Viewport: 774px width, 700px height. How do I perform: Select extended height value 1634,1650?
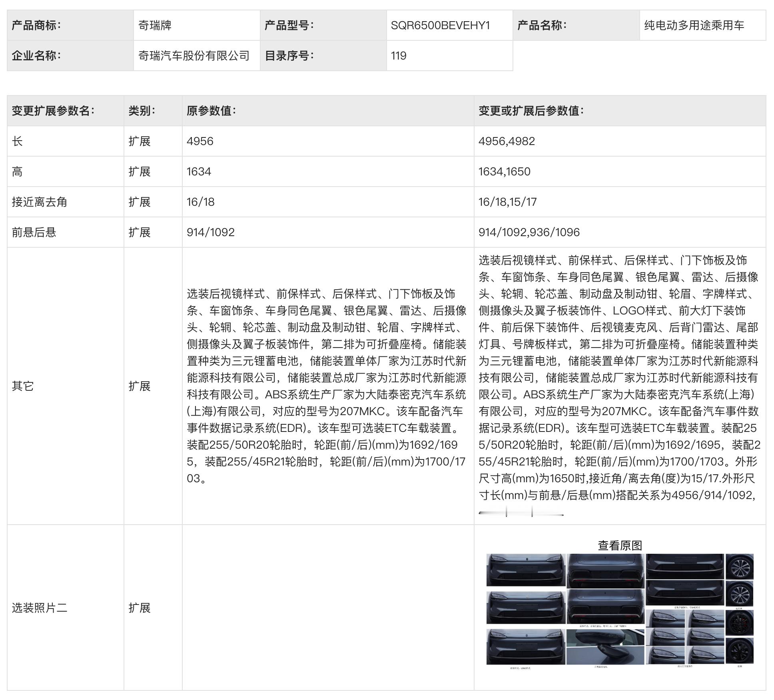[505, 171]
